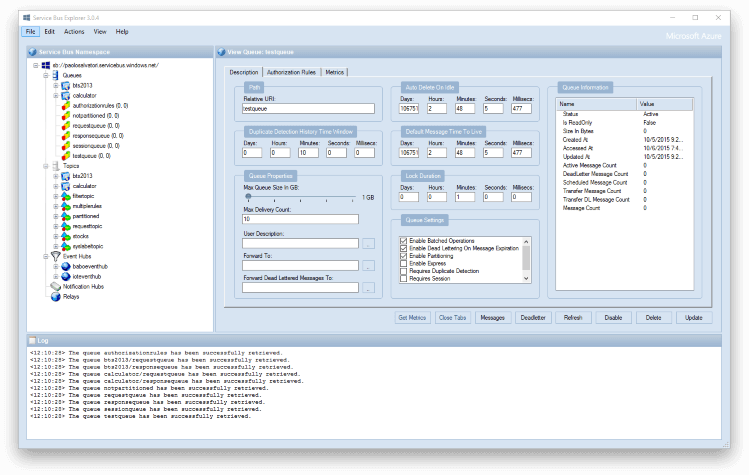Image resolution: width=749 pixels, height=475 pixels.
Task: Click the icon of calculator under Queues
Action: pyautogui.click(x=66, y=96)
